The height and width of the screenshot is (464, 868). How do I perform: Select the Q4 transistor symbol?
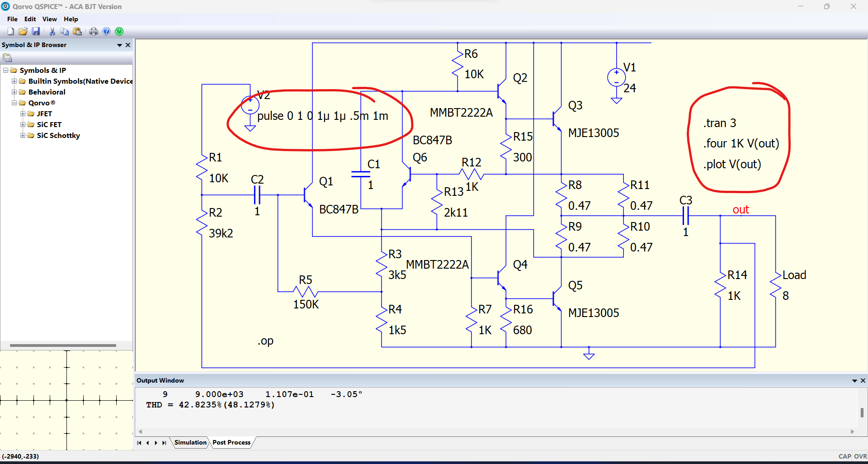click(x=501, y=278)
